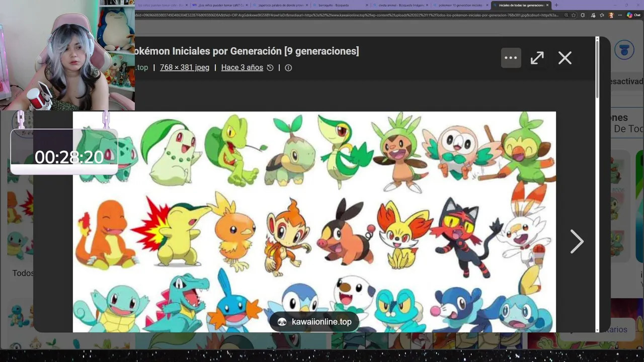Open the 768 × 381 jpeg link
The image size is (644, 362).
(x=185, y=67)
